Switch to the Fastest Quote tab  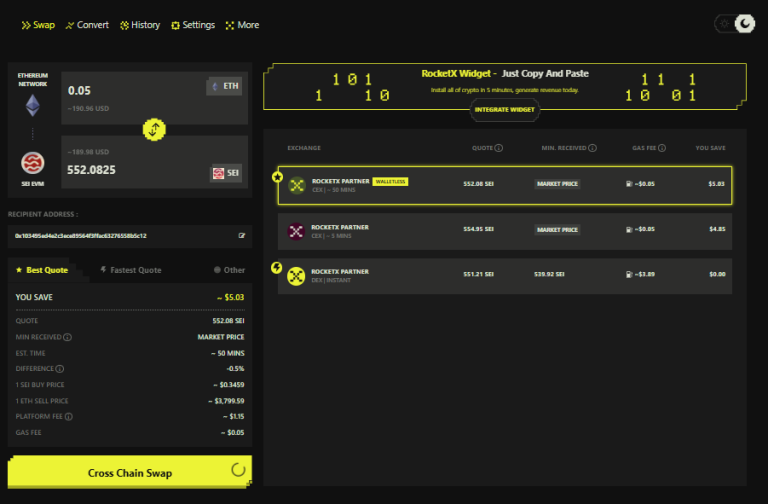(131, 270)
